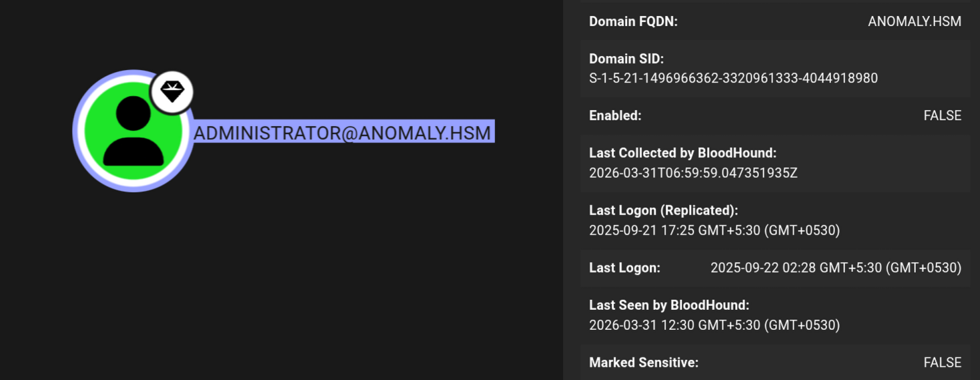
Task: Click the Domain SID property label
Action: (626, 59)
